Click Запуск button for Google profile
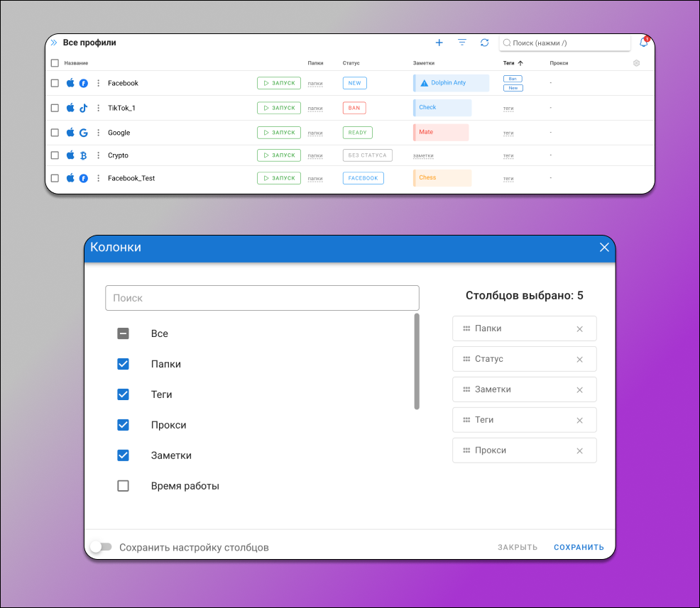700x608 pixels. [279, 133]
